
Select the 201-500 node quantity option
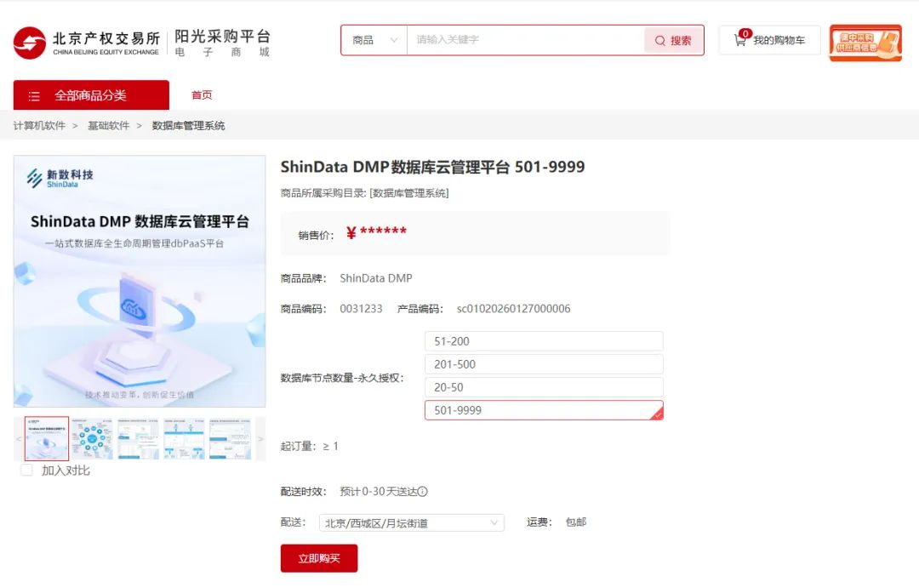tap(544, 364)
